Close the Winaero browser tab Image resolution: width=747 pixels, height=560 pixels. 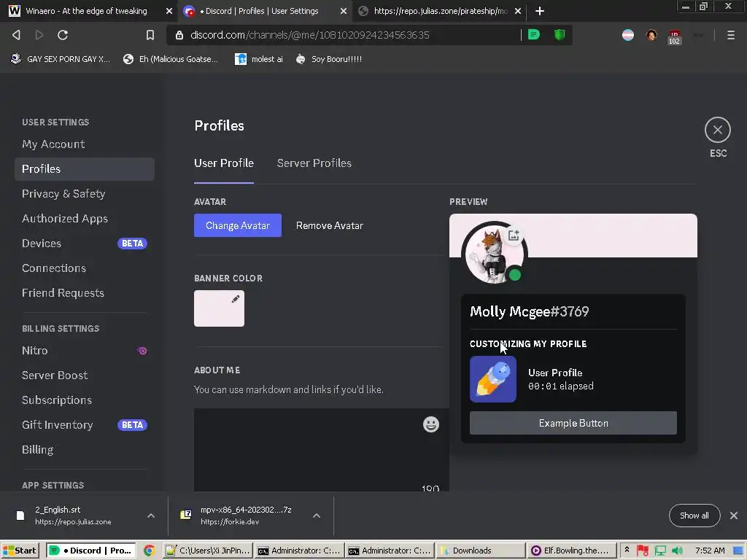pyautogui.click(x=169, y=10)
